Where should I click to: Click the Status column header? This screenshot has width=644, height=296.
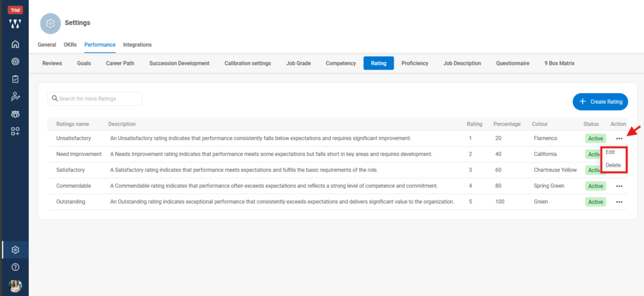click(591, 124)
